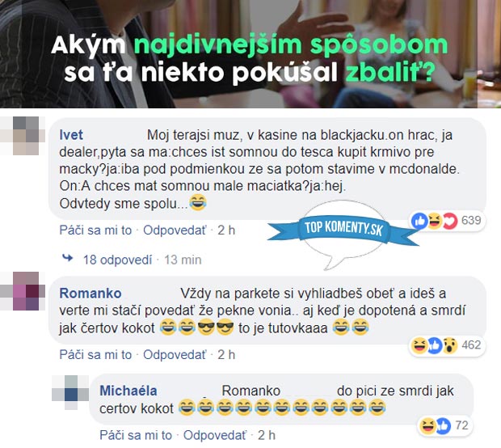Viewport: 501px width, 448px height.
Task: Click the Top Komenty.sk ribbon logo
Action: click(x=343, y=228)
